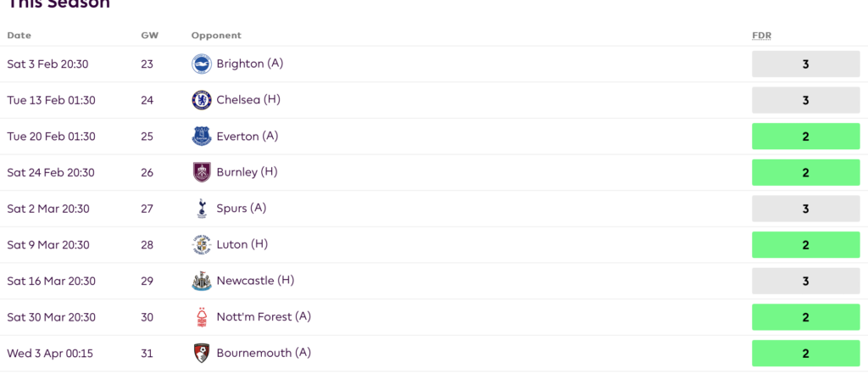Click the GW column header
The image size is (868, 374).
(149, 36)
